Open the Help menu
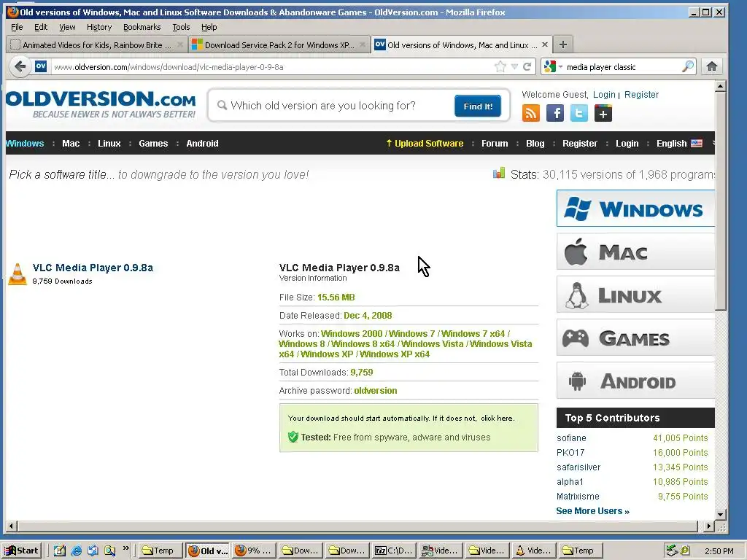This screenshot has height=560, width=747. coord(209,27)
